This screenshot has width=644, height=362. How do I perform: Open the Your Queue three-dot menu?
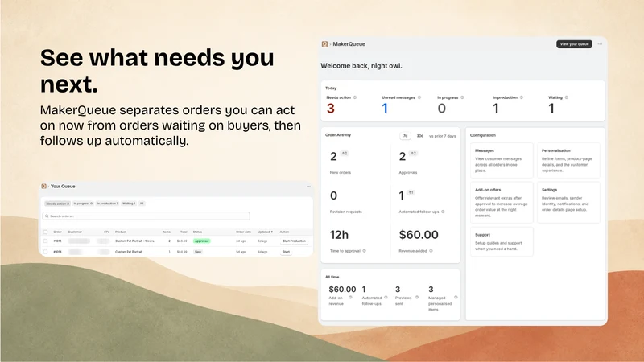click(x=308, y=187)
